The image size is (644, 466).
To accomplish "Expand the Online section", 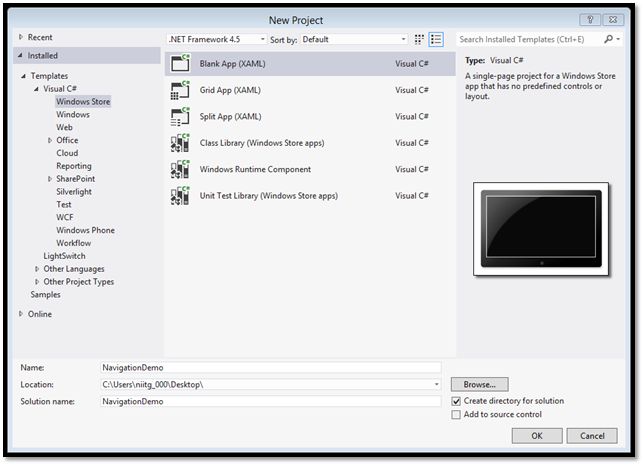I will (x=21, y=314).
